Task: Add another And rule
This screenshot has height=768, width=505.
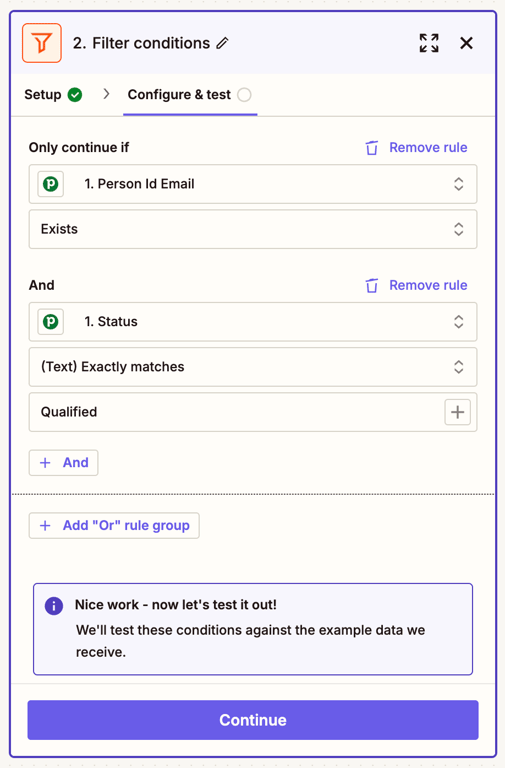Action: pyautogui.click(x=64, y=463)
